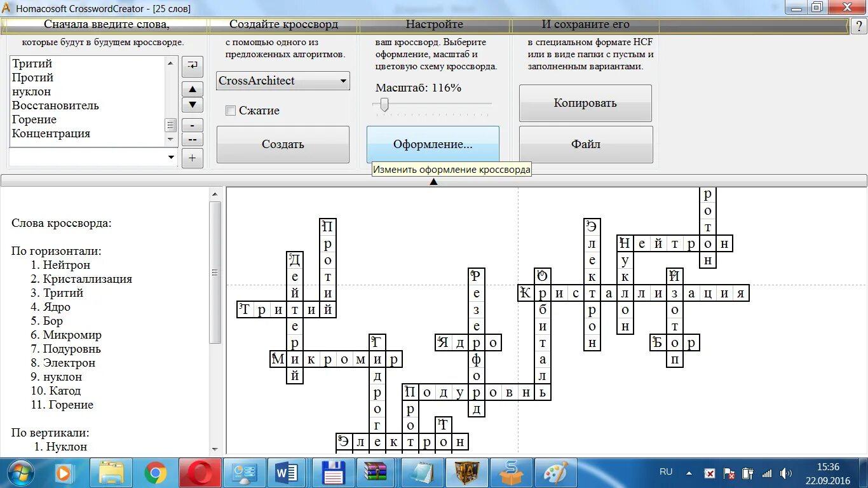Click into the new word input field
The image size is (868, 488).
[87, 157]
